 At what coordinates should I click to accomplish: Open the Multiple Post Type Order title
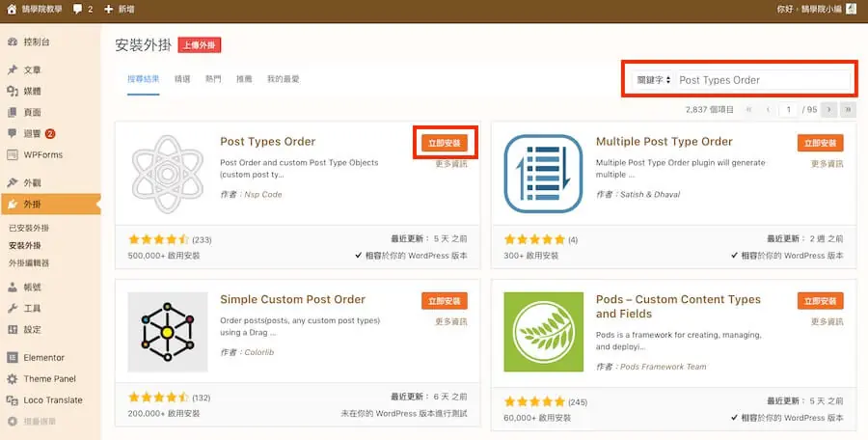[665, 141]
